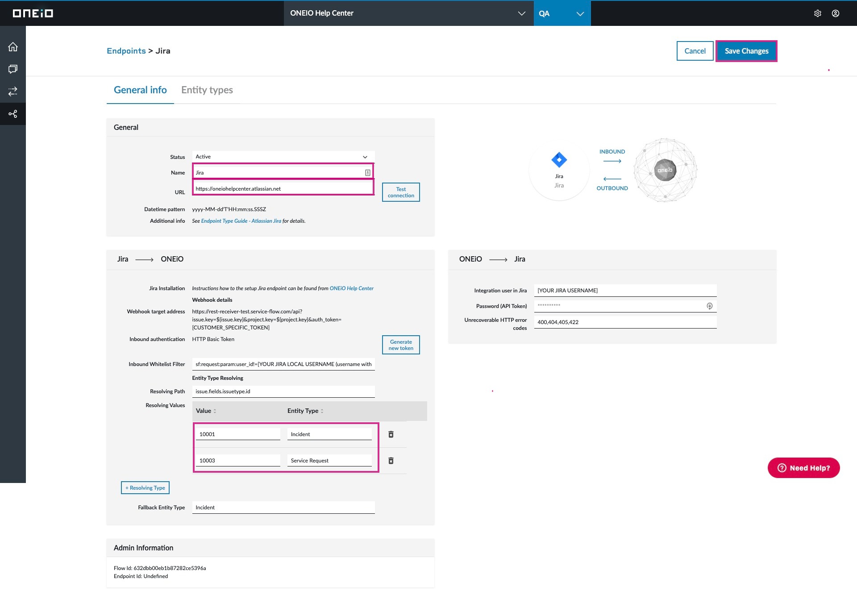Viewport: 857px width, 616px height.
Task: Click the Fallback Entity Type field
Action: (283, 508)
